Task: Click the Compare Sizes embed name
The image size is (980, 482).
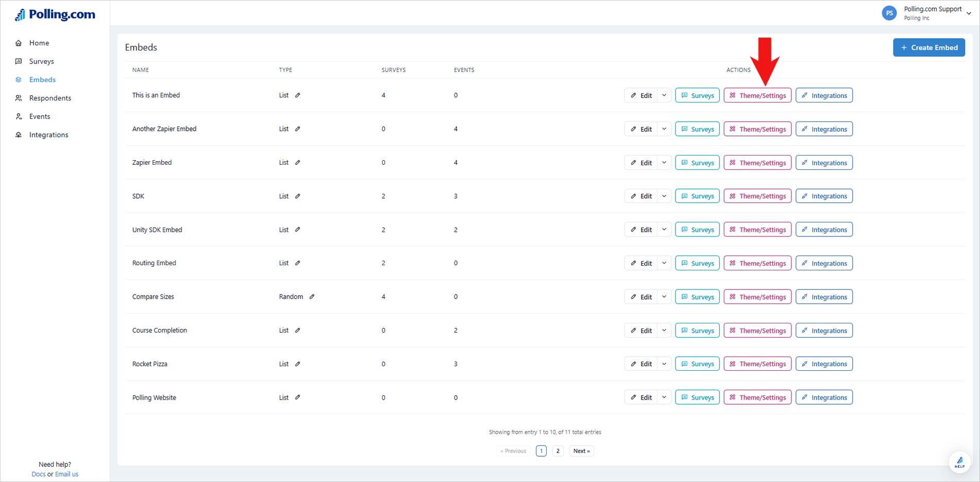Action: 153,297
